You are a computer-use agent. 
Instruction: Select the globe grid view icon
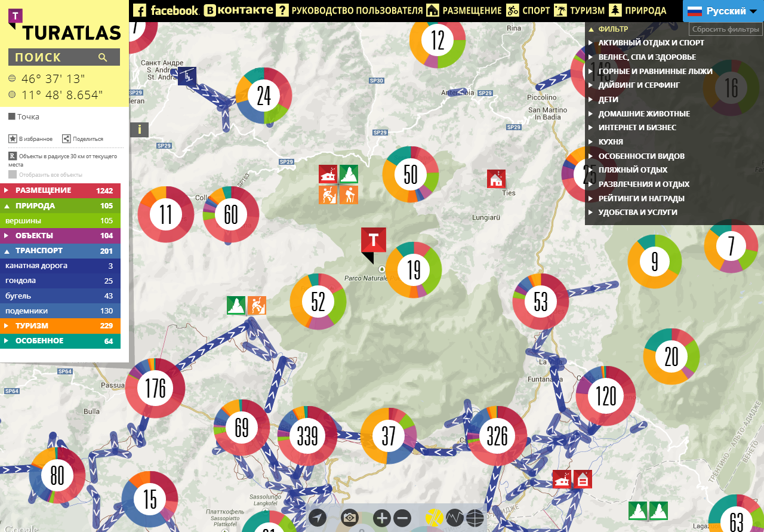tap(475, 517)
